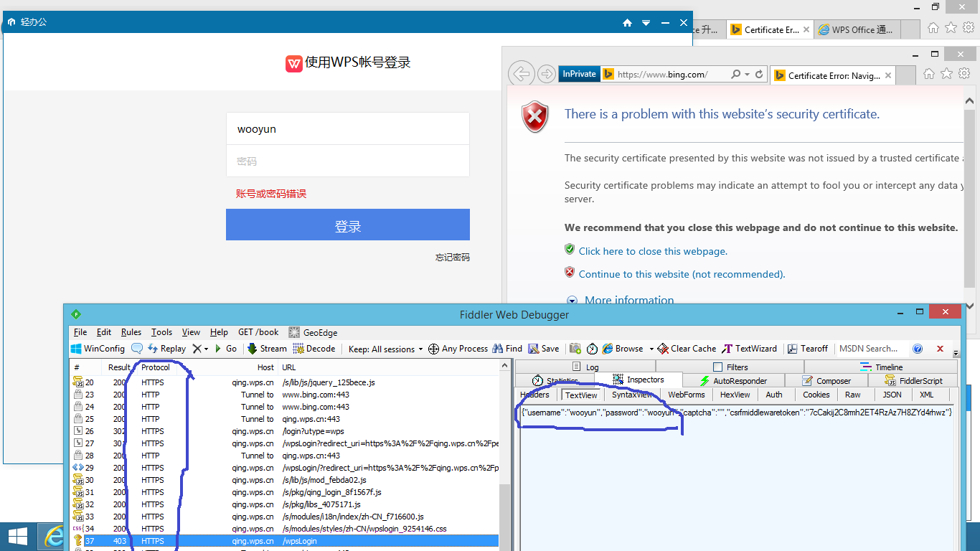Click the GeoEdge icon in menu bar
The height and width of the screenshot is (551, 980).
tap(294, 332)
